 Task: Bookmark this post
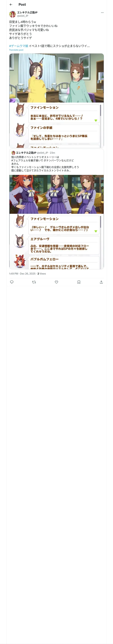(79, 282)
